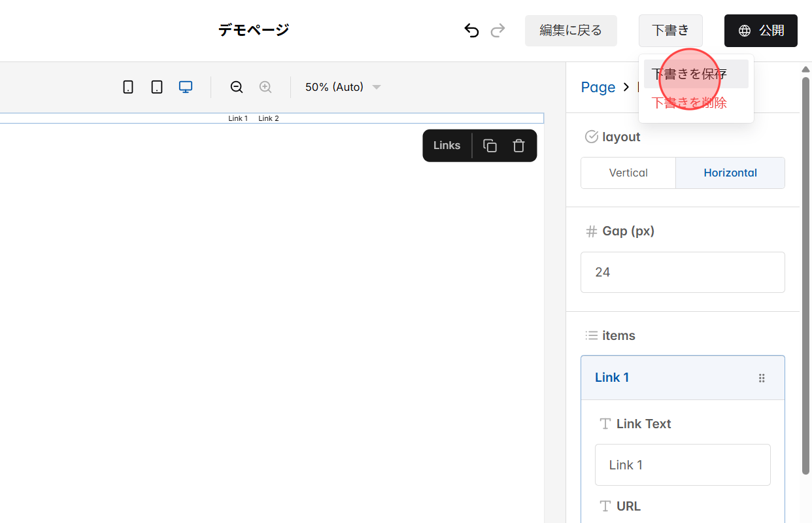Viewport: 812px width, 523px height.
Task: Click the 公開 publish button
Action: [x=760, y=30]
